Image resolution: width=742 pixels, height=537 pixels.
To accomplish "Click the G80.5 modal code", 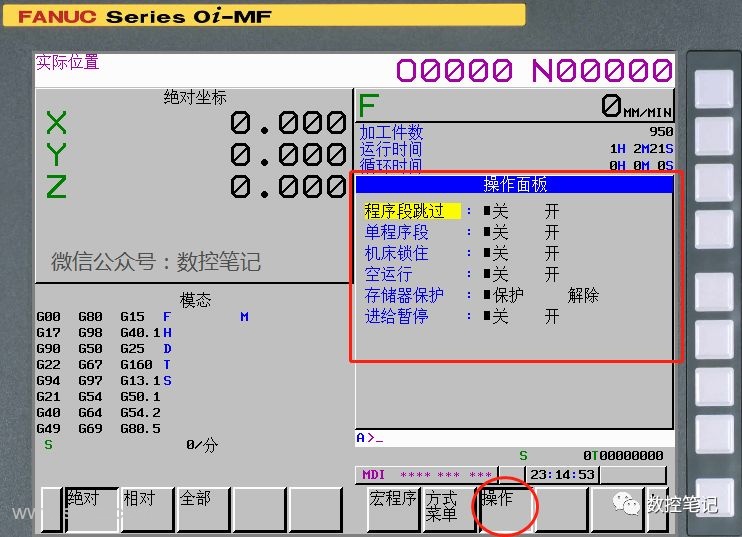I will pos(141,429).
